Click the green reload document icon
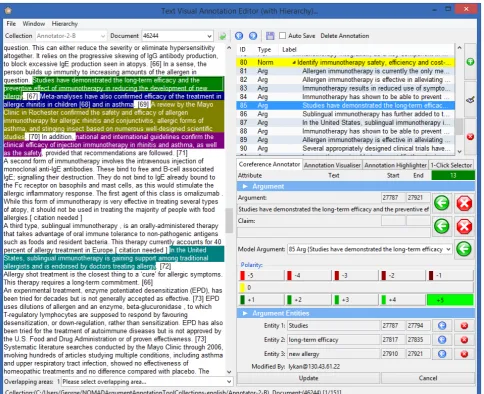 click(222, 36)
